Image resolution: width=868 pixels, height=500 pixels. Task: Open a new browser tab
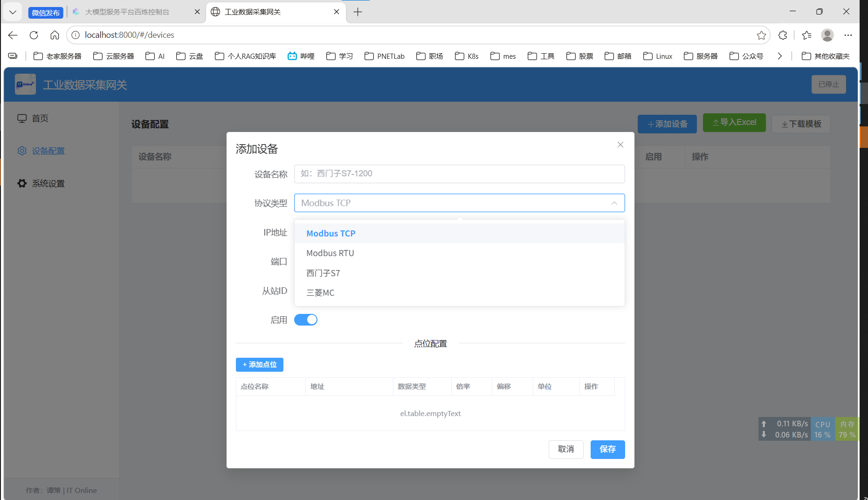click(358, 12)
